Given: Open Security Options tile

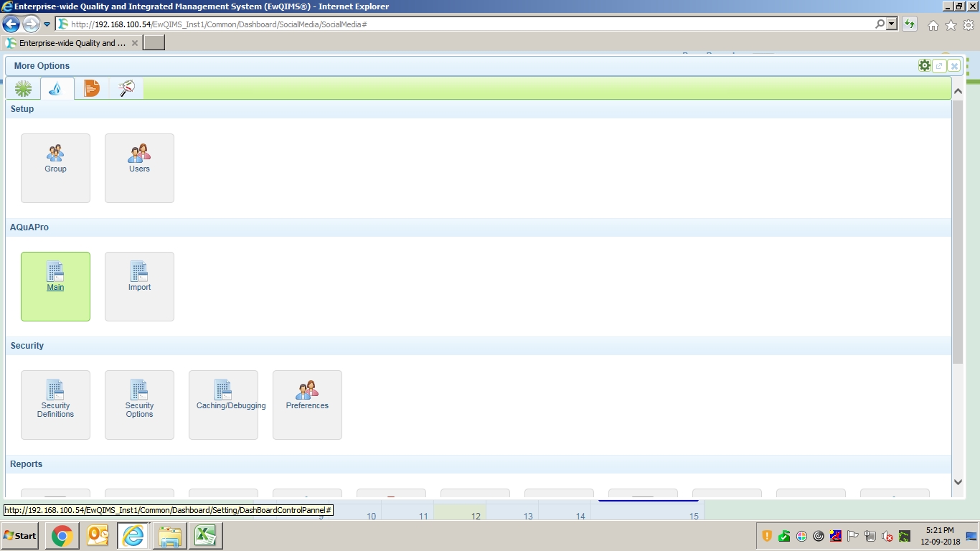Looking at the screenshot, I should [x=139, y=405].
